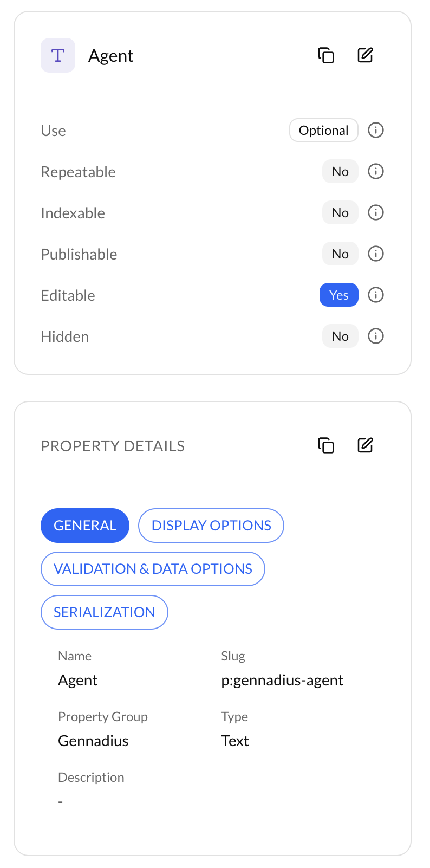Viewport: 430px width, 868px height.
Task: Copy the Property Details section
Action: point(326,445)
